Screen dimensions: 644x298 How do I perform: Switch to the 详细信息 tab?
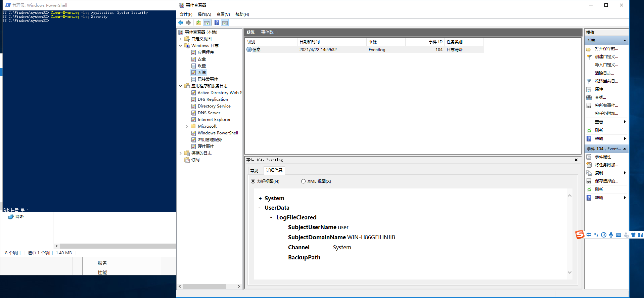tap(274, 170)
